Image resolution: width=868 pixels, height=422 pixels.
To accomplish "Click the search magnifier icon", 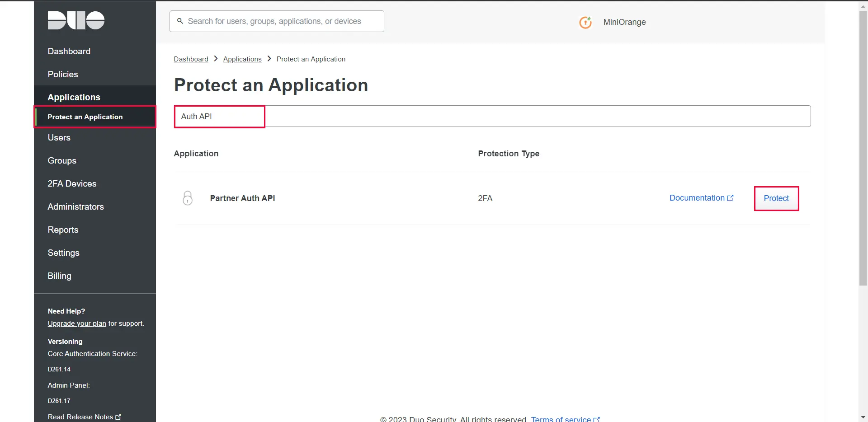I will (x=180, y=21).
